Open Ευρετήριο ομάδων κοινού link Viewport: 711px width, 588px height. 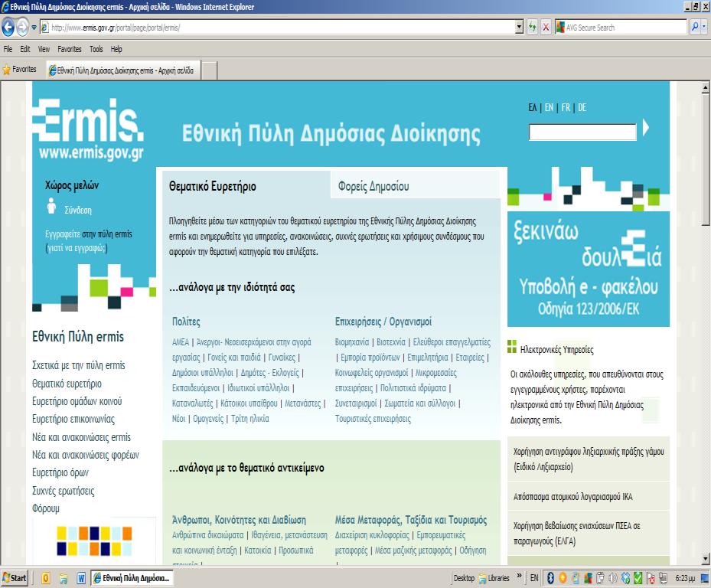coord(77,401)
